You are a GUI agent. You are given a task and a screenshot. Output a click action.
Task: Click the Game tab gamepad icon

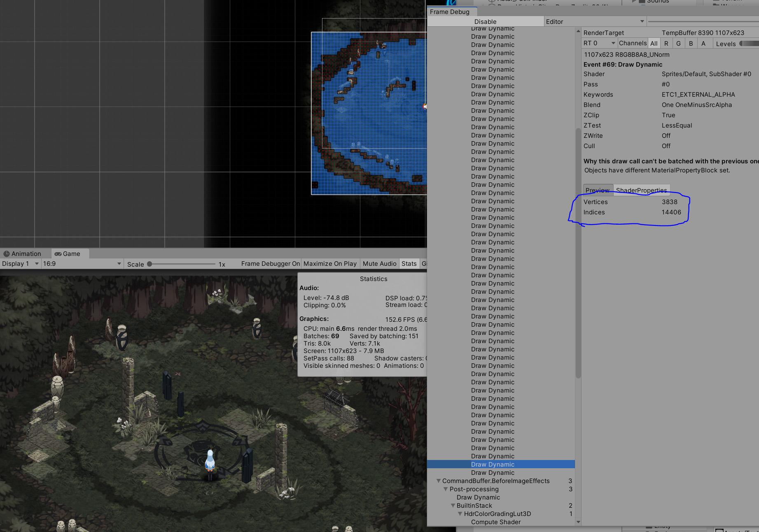pos(58,254)
